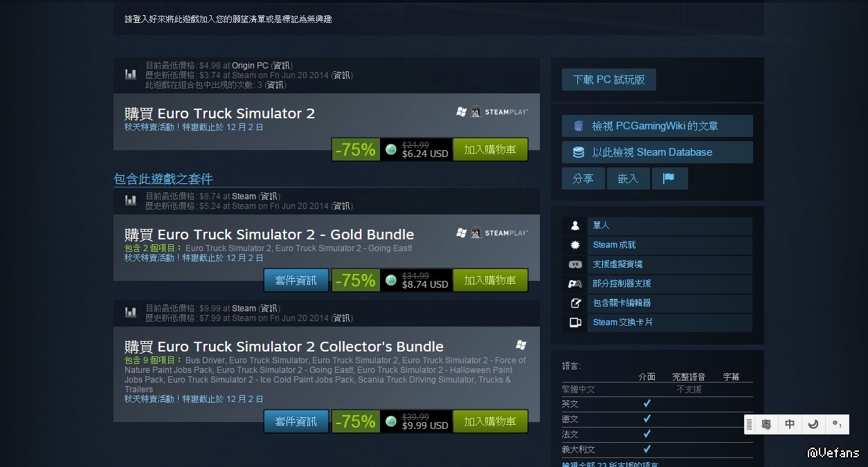Click the 分享 share button
The image size is (868, 467).
tap(584, 178)
